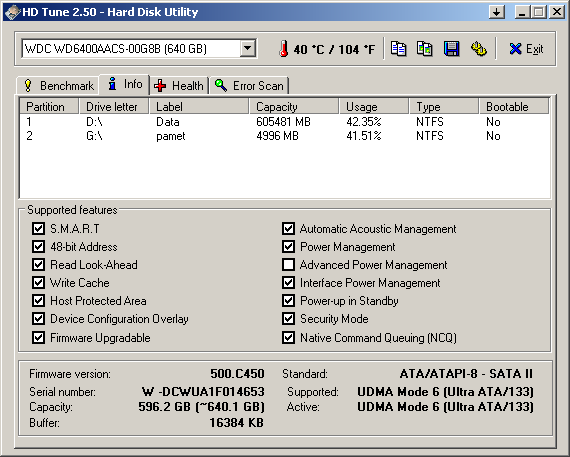This screenshot has height=457, width=570.
Task: Select the D:\ Data partition row
Action: 285,122
